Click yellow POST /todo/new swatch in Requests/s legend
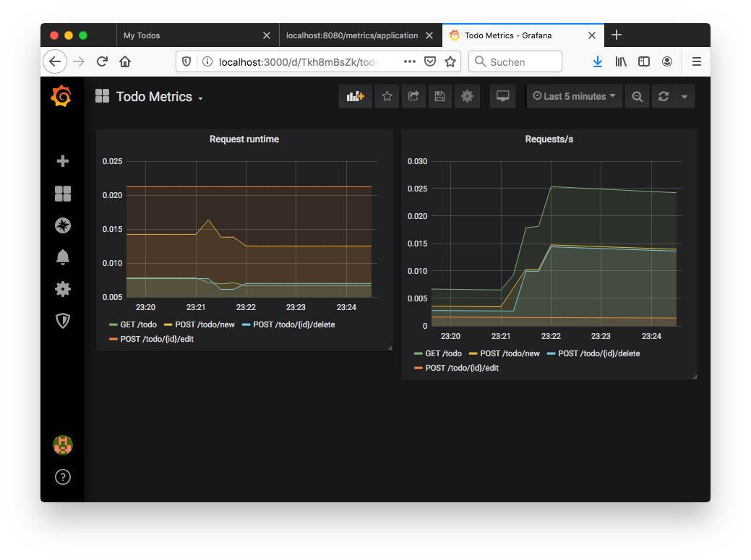Screen dimensions: 751x560 [x=473, y=354]
